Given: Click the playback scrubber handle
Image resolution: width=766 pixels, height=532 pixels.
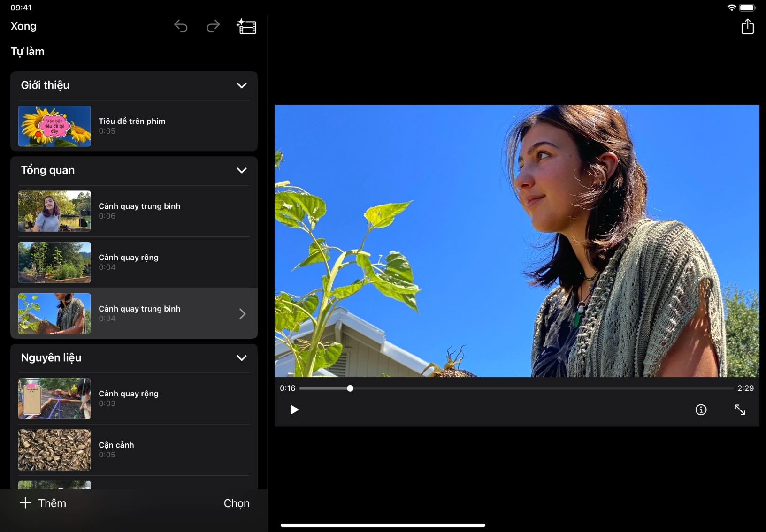Looking at the screenshot, I should click(350, 388).
